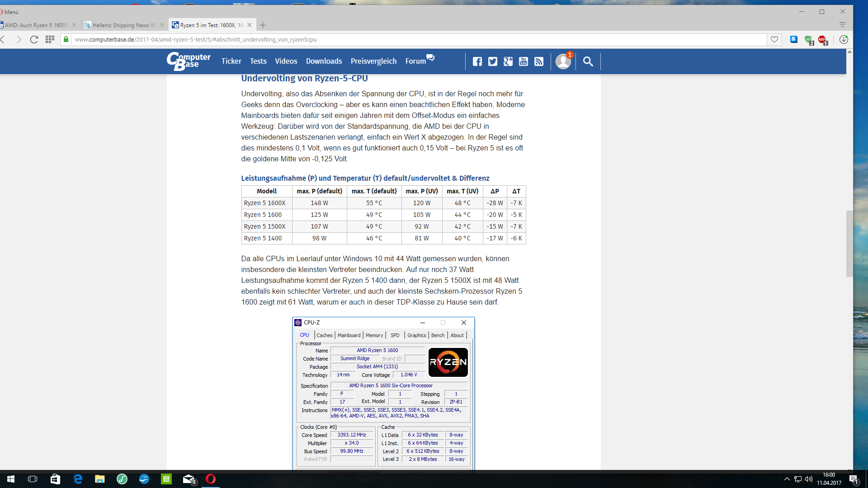868x488 pixels.
Task: Click the Adblock extension icon
Action: coord(822,40)
